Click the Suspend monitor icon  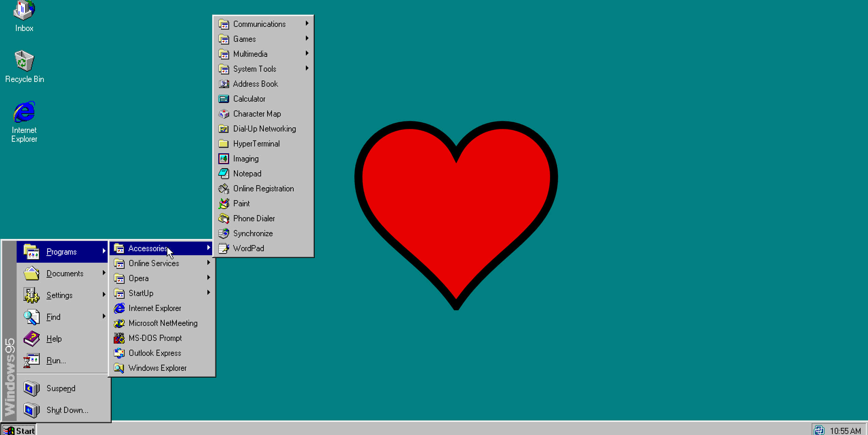32,388
